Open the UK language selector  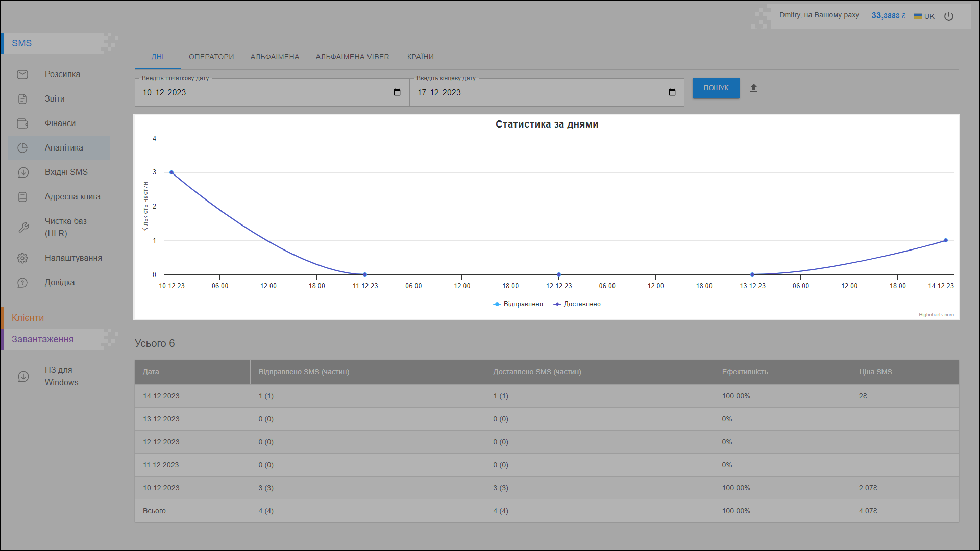pos(924,16)
